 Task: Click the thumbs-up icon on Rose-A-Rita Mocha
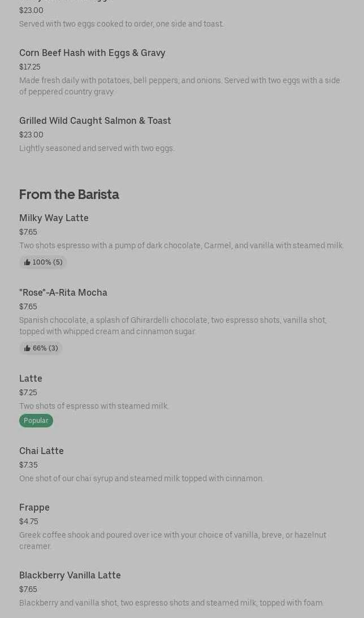pyautogui.click(x=27, y=348)
